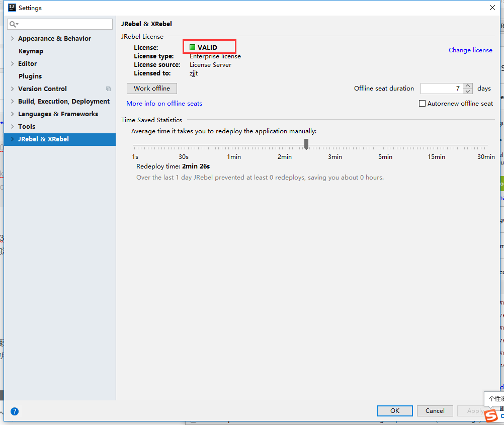504x425 pixels.
Task: Select JRebel & XRebel settings entry
Action: point(60,139)
